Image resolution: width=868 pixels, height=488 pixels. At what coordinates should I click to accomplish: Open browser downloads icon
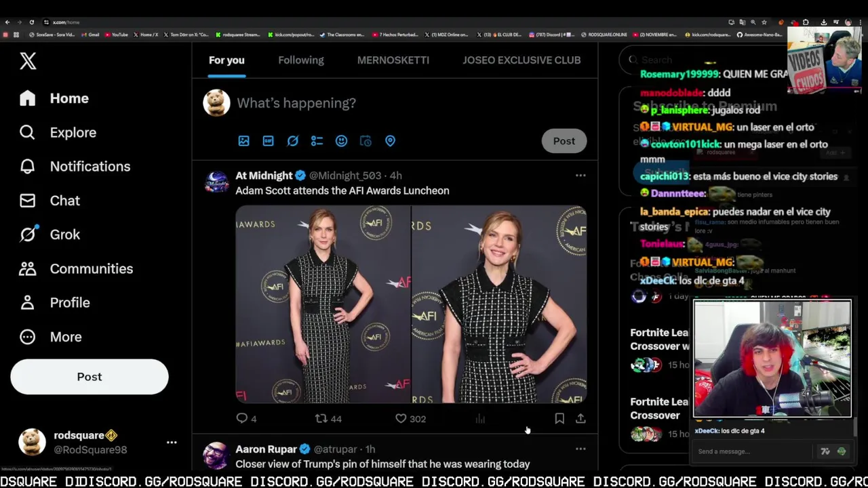coord(823,22)
